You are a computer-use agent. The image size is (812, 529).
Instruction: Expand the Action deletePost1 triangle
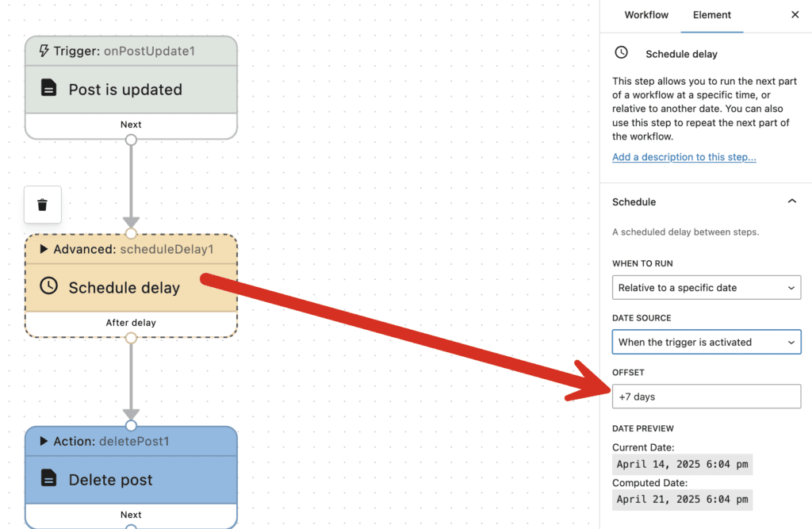(44, 441)
